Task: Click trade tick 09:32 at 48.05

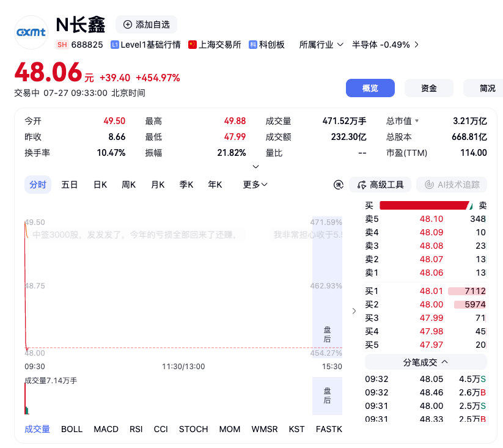Action: pos(426,379)
